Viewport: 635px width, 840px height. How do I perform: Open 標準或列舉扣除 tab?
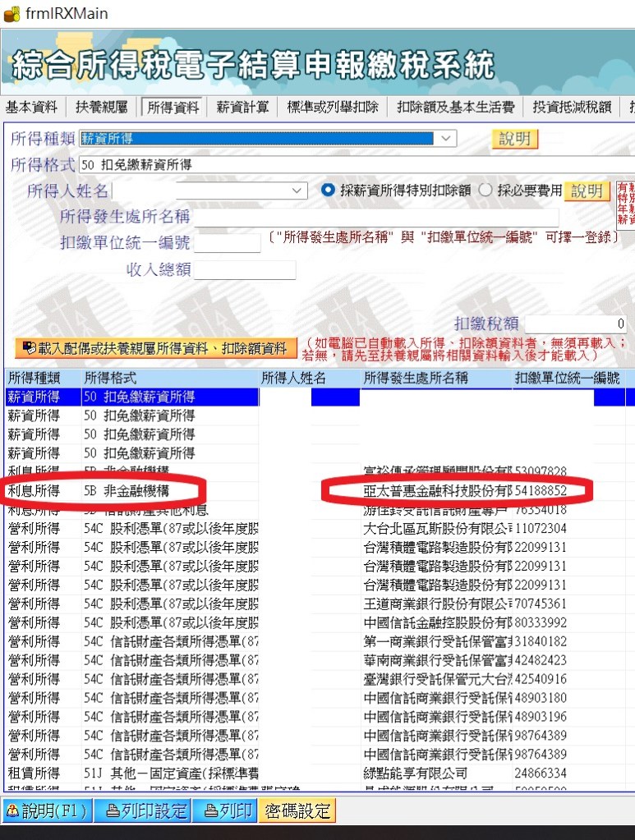click(333, 107)
